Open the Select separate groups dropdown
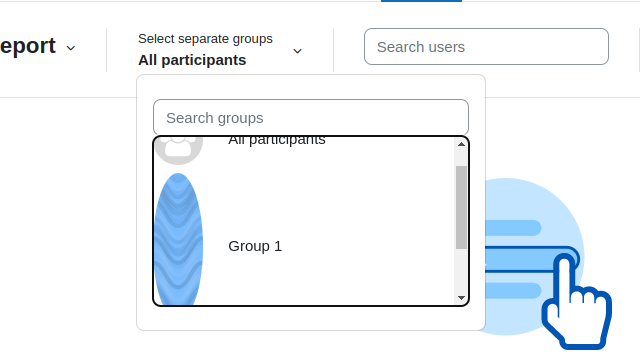640x361 pixels. (220, 50)
